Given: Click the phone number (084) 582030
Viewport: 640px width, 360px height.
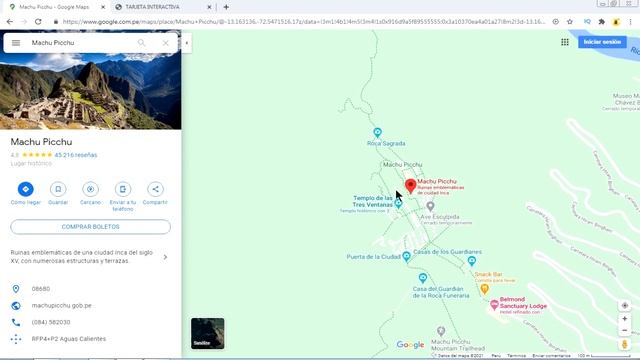Looking at the screenshot, I should click(51, 322).
